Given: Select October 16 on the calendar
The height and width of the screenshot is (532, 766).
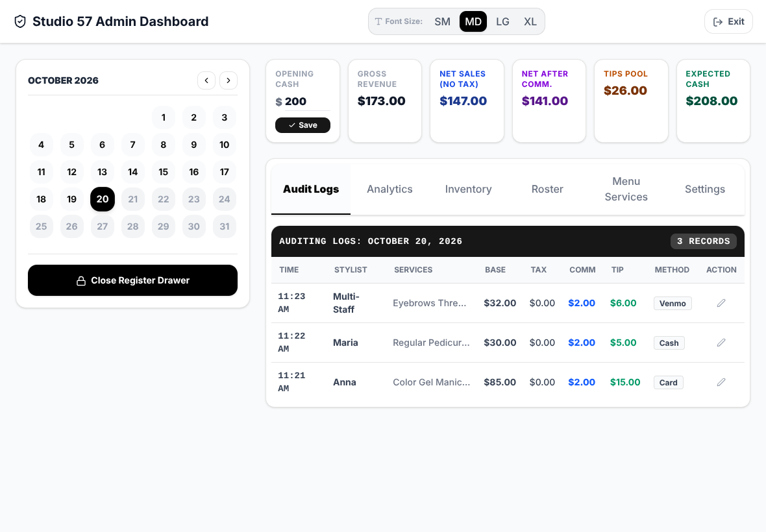Looking at the screenshot, I should [x=194, y=173].
